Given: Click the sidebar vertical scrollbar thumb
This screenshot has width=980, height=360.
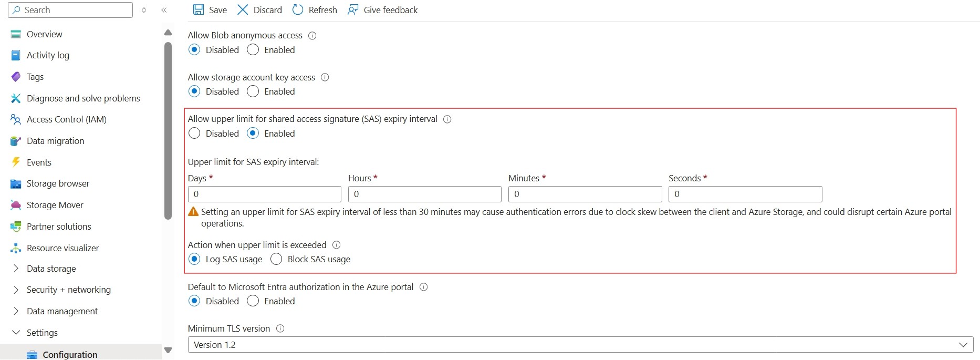Looking at the screenshot, I should 168,130.
